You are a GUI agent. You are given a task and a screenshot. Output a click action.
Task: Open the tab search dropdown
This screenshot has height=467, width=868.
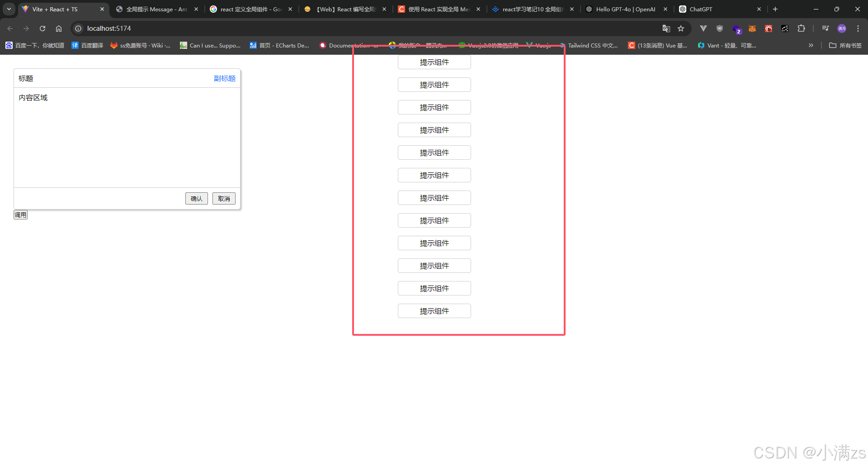tap(9, 9)
